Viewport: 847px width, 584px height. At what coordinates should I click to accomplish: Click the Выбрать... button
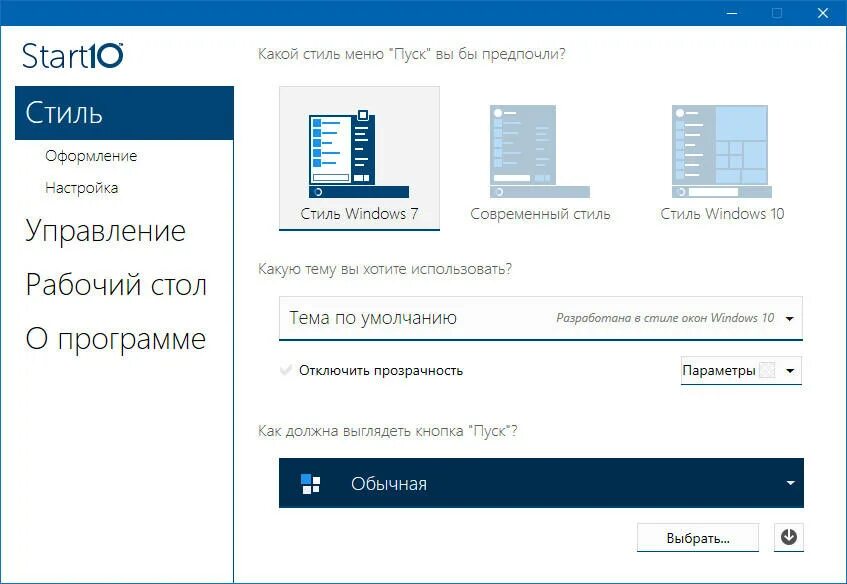point(697,537)
